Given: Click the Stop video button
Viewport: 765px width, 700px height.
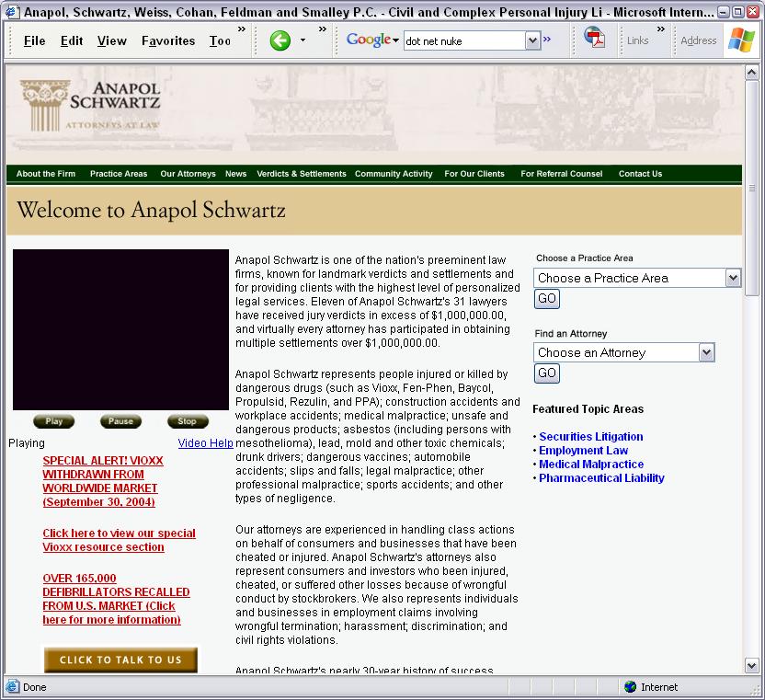Looking at the screenshot, I should click(x=188, y=421).
